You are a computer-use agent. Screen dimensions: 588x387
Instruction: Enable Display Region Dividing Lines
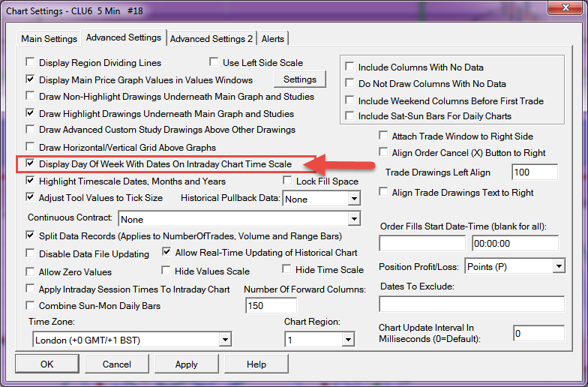[30, 61]
